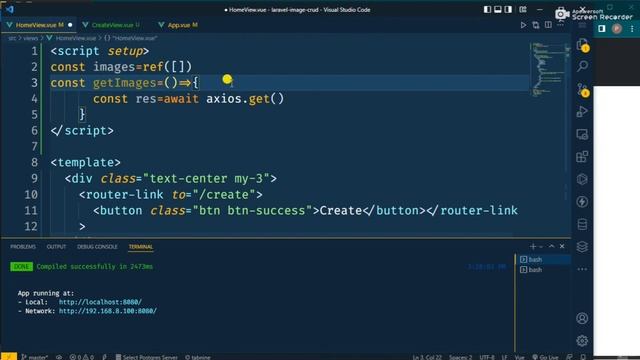
Task: Open More Actions ellipsis in editor toolbar
Action: (x=560, y=25)
